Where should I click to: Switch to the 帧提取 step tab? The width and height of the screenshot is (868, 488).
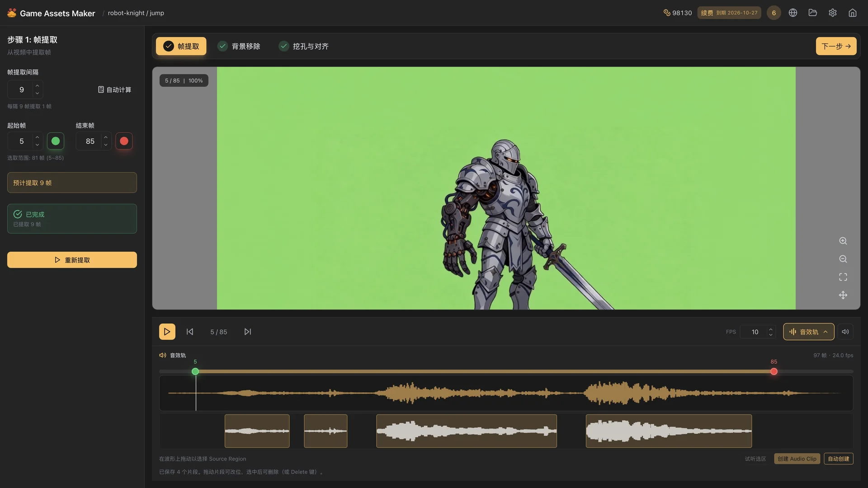(x=181, y=46)
